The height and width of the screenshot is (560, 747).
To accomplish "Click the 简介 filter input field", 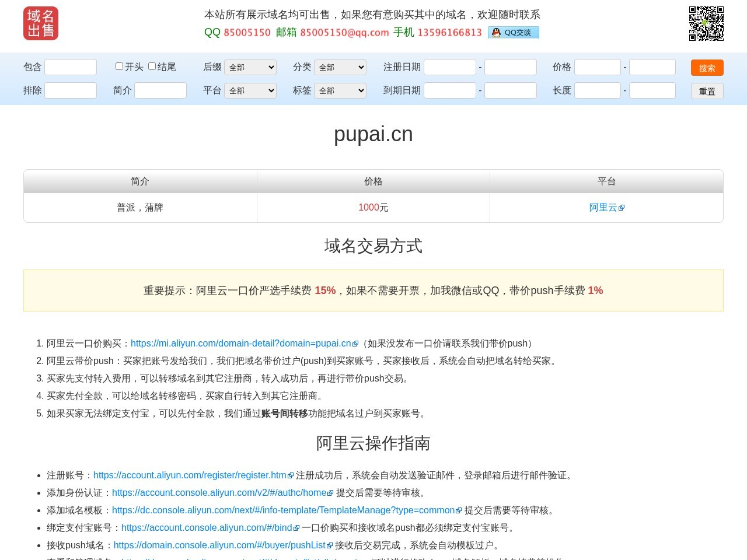I will point(160,90).
